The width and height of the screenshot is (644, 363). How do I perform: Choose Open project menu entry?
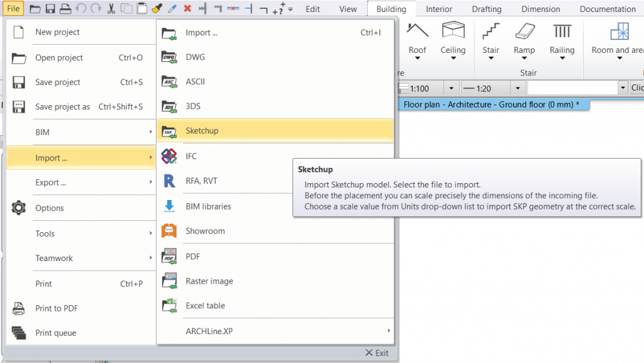pos(81,57)
